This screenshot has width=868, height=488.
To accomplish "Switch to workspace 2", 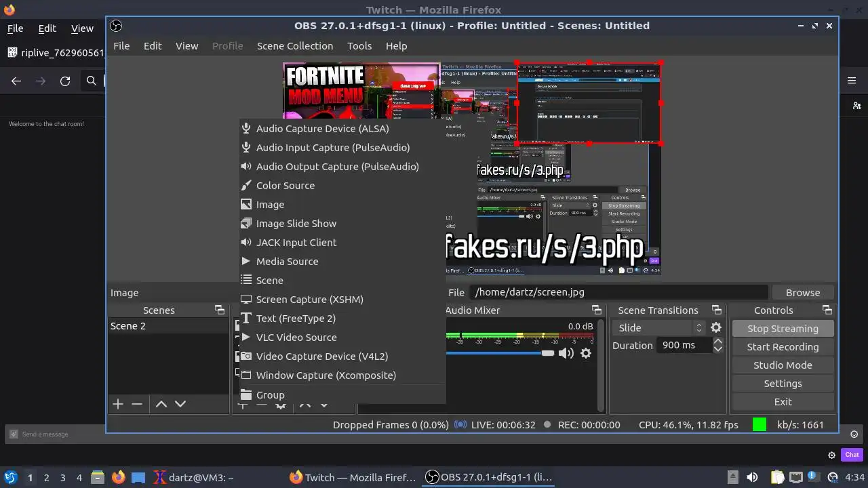I will pos(47,478).
